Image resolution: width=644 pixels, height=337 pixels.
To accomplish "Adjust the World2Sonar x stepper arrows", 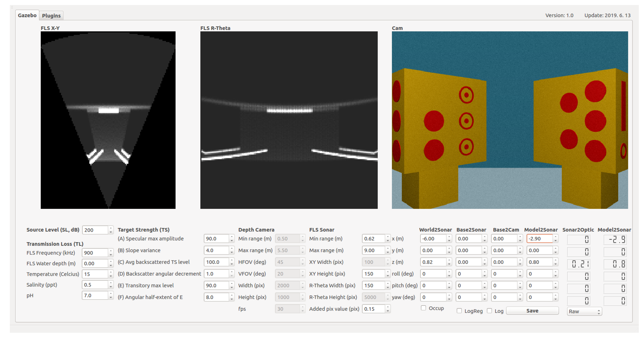I will coord(449,239).
